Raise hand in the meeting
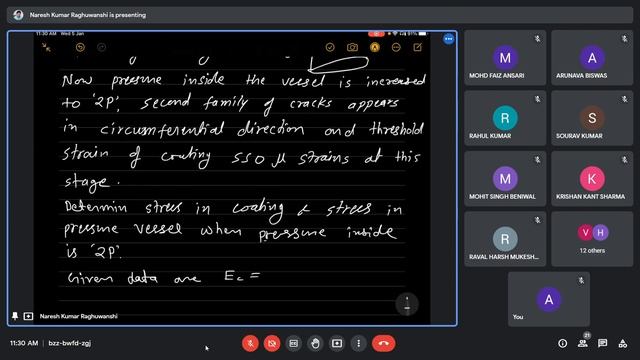Screen dimensions: 640x360 [x=315, y=343]
